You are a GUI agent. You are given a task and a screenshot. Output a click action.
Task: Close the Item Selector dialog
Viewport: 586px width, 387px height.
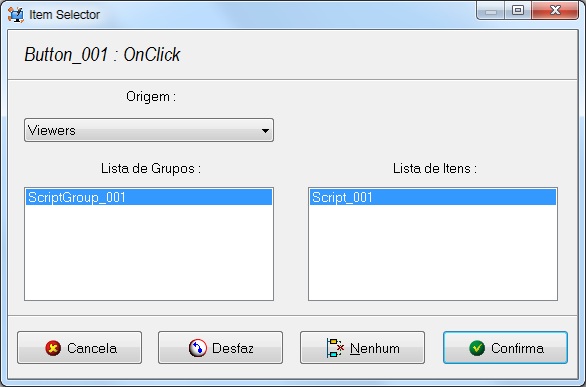[x=555, y=10]
